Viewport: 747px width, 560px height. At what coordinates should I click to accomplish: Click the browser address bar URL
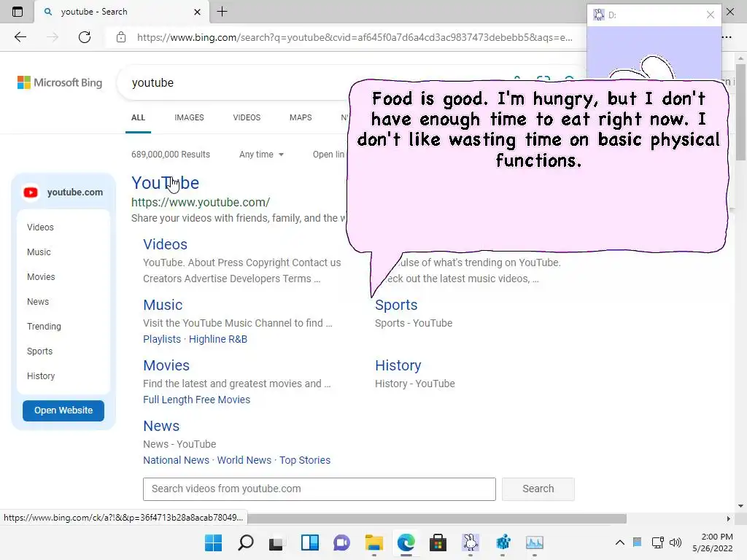click(355, 38)
